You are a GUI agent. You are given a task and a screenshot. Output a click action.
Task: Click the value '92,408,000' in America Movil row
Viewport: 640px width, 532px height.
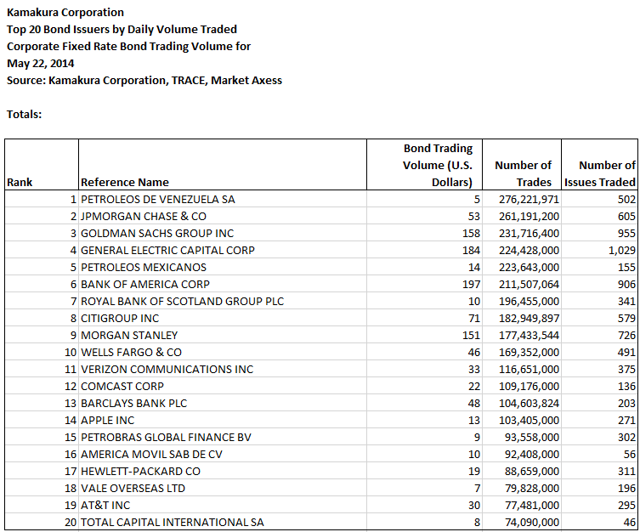pyautogui.click(x=532, y=454)
